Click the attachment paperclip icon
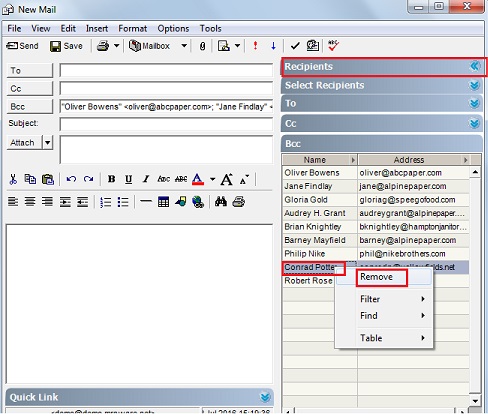This screenshot has width=488, height=414. (x=202, y=46)
